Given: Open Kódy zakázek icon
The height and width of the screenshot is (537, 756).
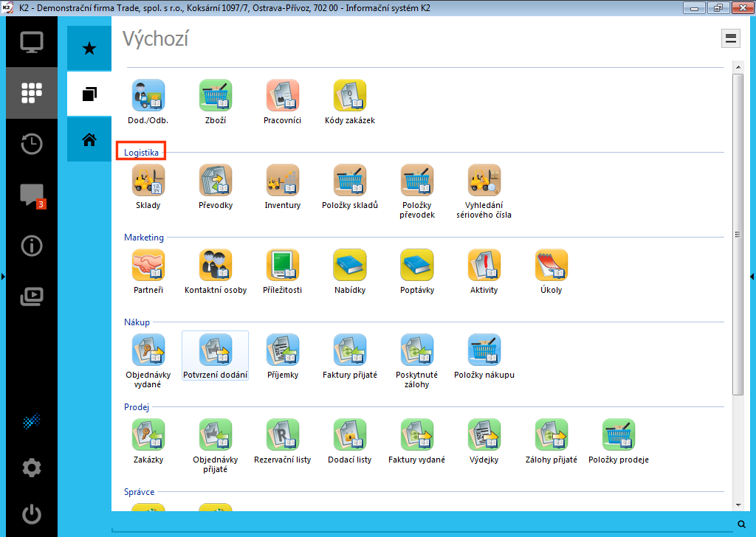Looking at the screenshot, I should tap(350, 95).
